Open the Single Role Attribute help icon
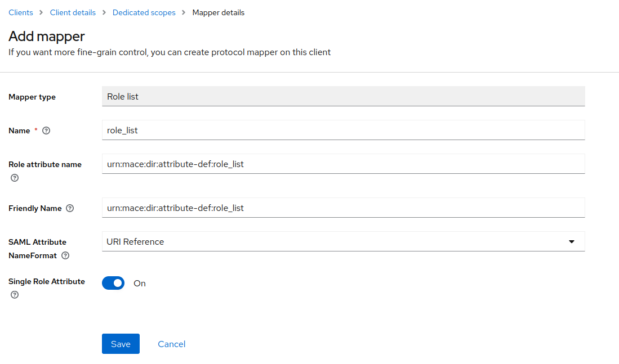This screenshot has height=364, width=619. 15,295
